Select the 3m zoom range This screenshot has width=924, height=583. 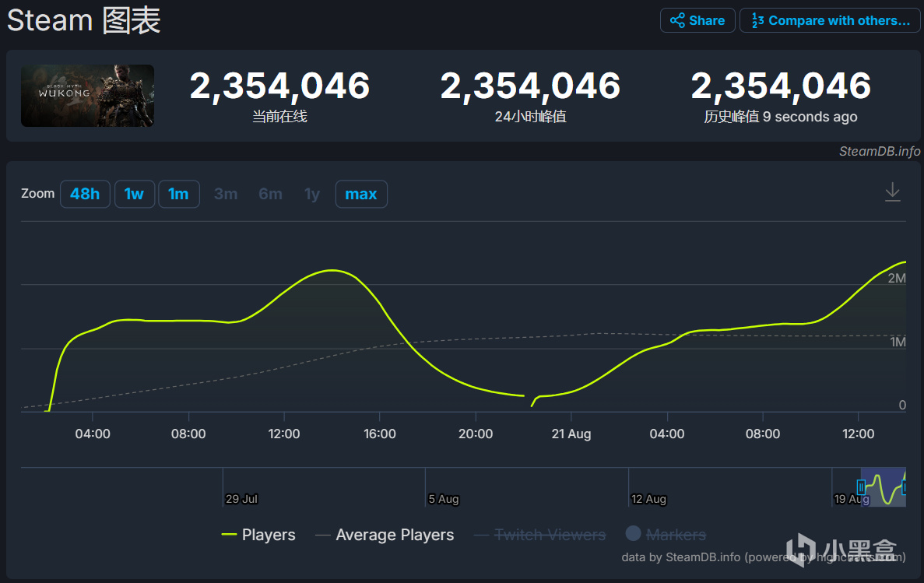tap(226, 194)
